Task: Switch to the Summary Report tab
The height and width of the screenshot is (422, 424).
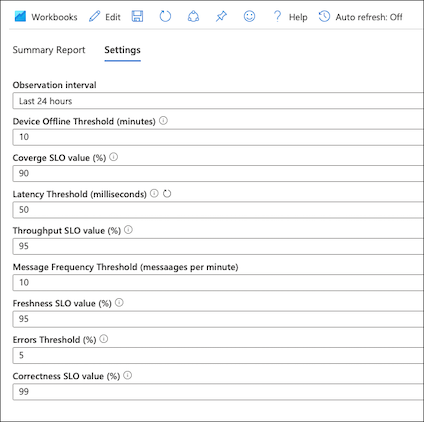Action: coord(49,50)
